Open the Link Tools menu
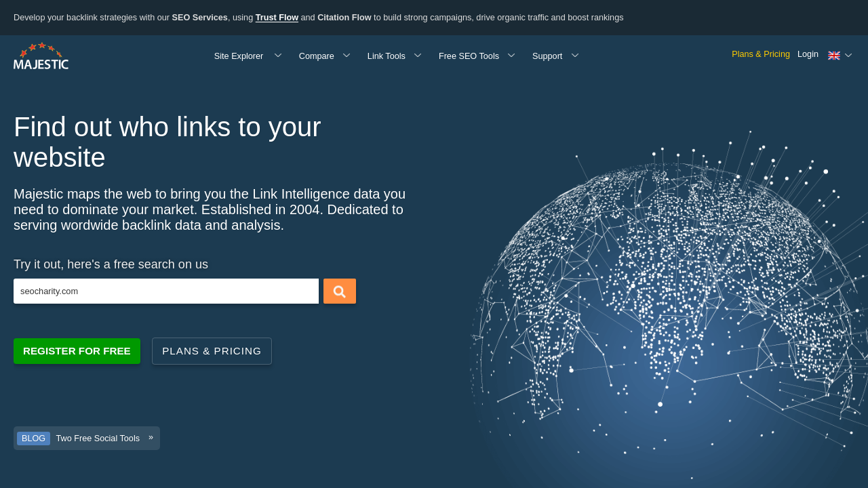868x488 pixels. (387, 56)
